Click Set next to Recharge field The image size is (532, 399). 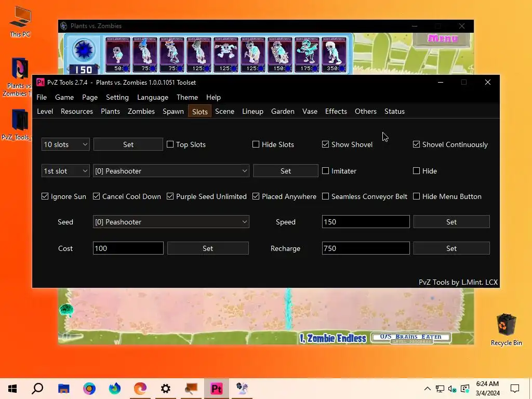click(x=451, y=248)
